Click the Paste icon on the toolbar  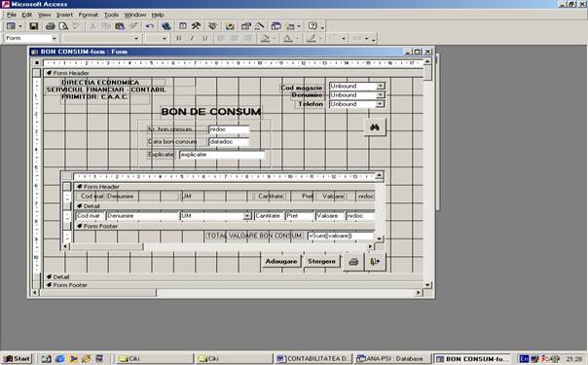pyautogui.click(x=120, y=26)
